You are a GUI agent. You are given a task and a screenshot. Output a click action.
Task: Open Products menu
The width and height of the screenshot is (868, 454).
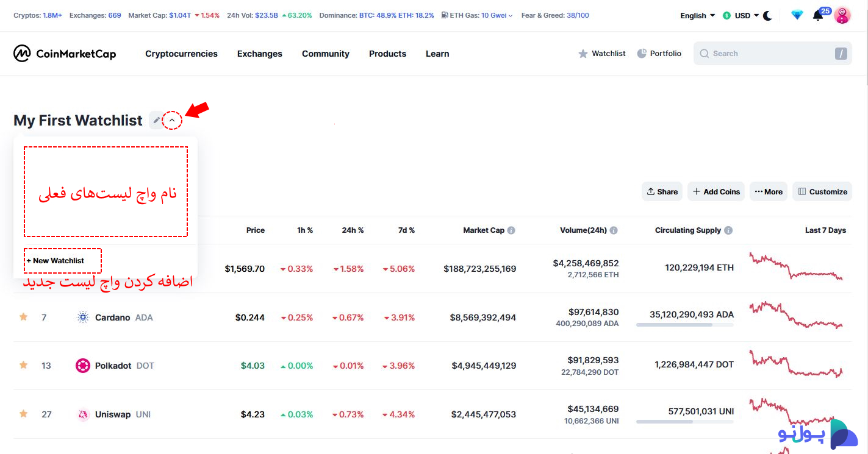tap(387, 54)
